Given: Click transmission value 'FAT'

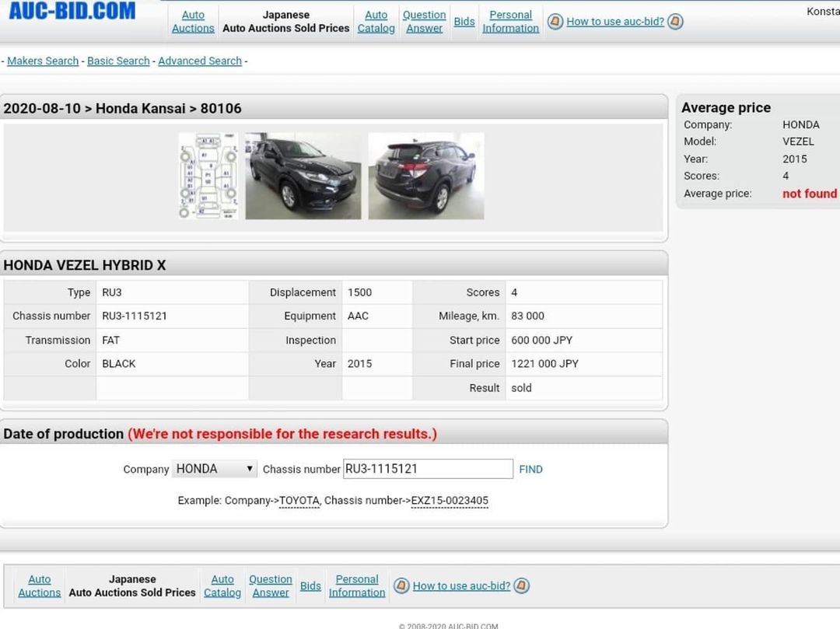Looking at the screenshot, I should pyautogui.click(x=111, y=340).
